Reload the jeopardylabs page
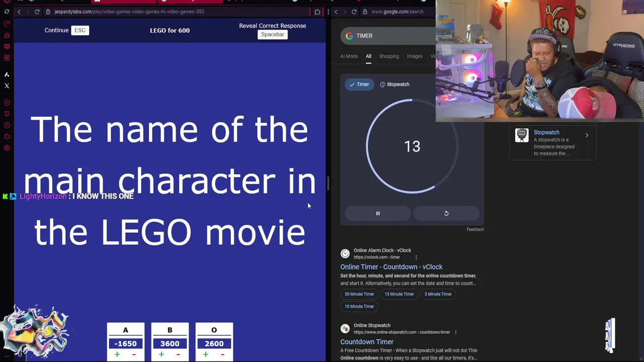644x362 pixels. (37, 12)
